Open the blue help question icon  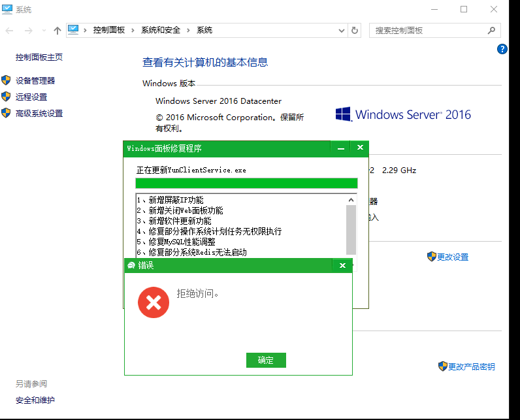point(502,49)
